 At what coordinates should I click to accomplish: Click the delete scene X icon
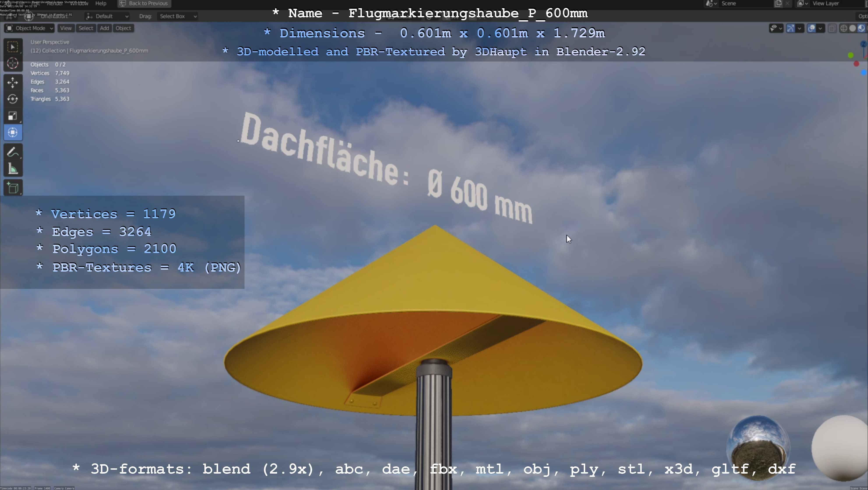787,3
